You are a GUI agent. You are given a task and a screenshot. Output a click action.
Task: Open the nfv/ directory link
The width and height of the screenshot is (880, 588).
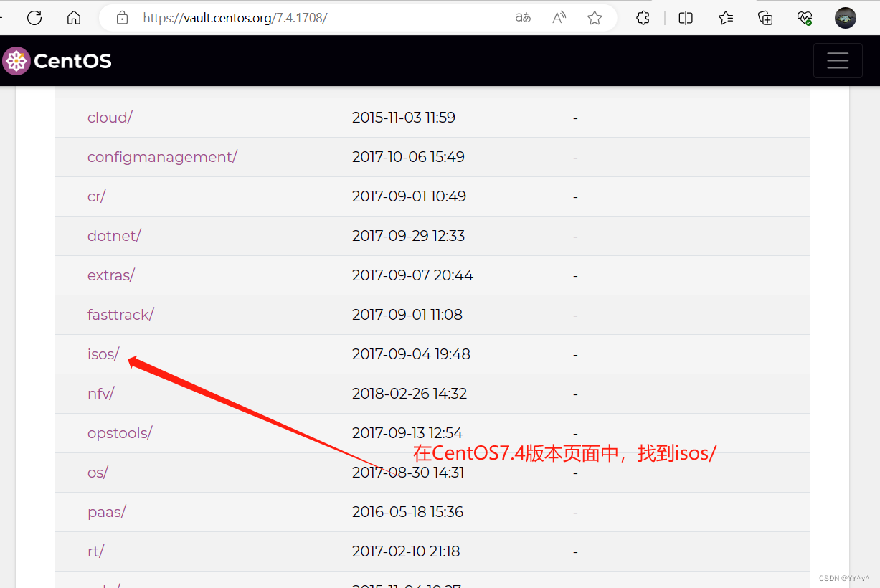click(x=101, y=394)
